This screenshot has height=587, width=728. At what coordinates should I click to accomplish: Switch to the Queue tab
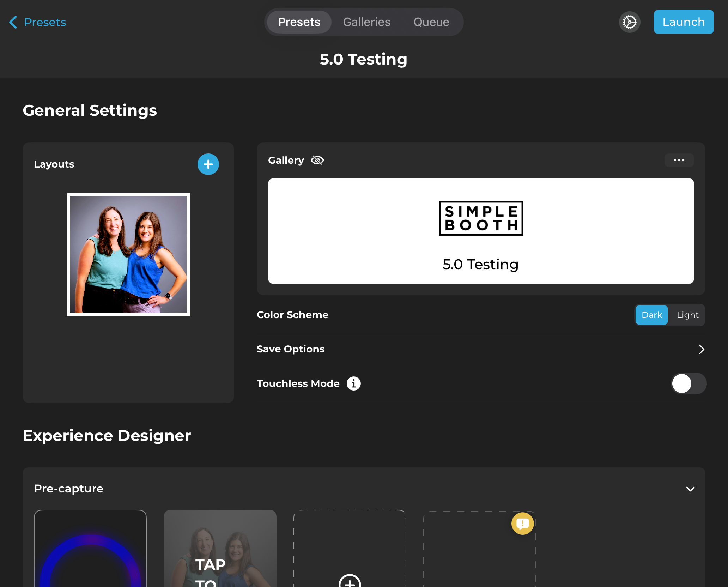coord(431,22)
